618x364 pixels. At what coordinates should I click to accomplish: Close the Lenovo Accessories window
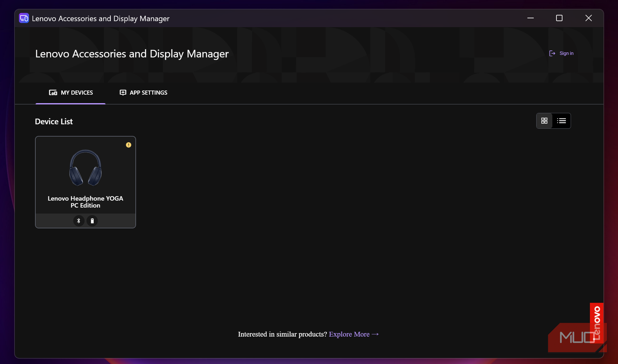(x=589, y=18)
